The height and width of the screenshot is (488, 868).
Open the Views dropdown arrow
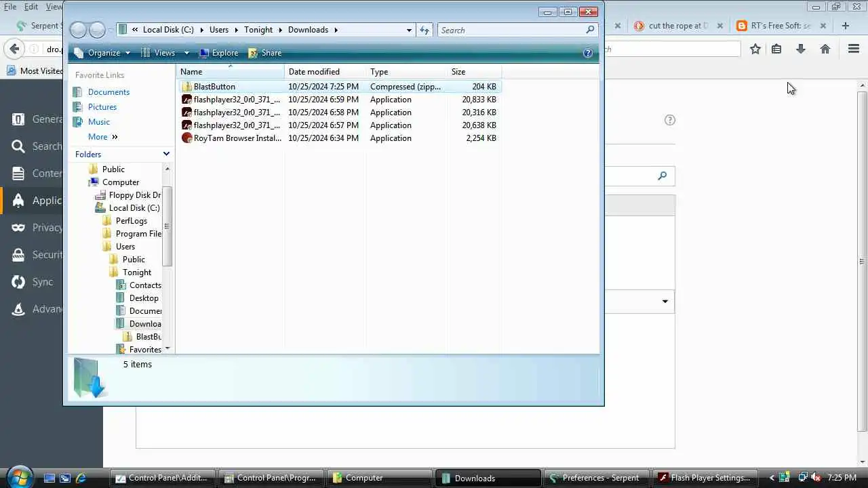(x=186, y=53)
